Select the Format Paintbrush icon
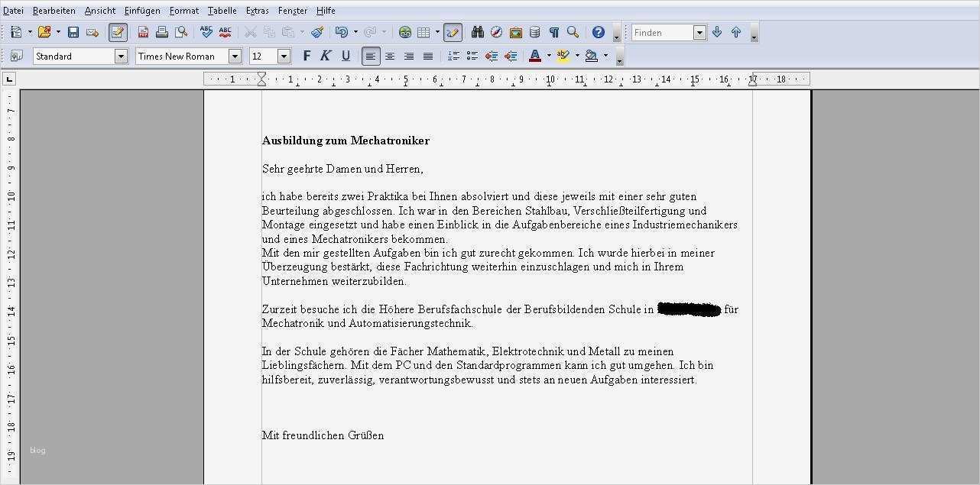This screenshot has width=980, height=485. point(318,32)
